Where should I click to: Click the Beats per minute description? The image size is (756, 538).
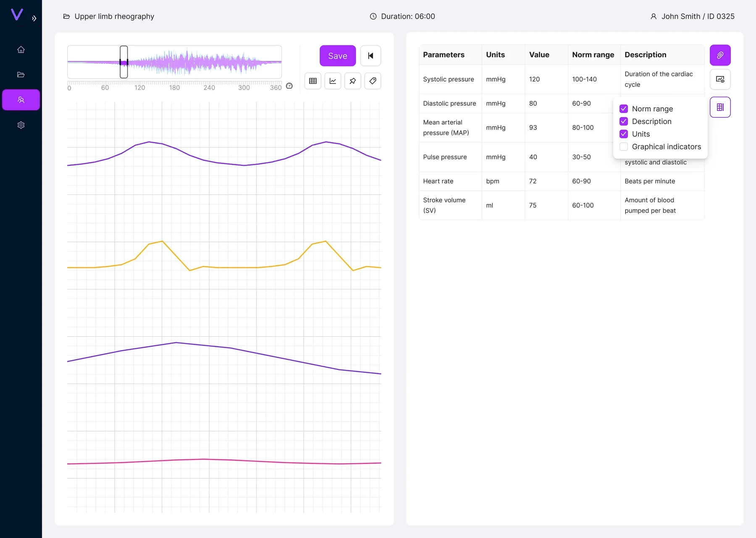coord(650,181)
